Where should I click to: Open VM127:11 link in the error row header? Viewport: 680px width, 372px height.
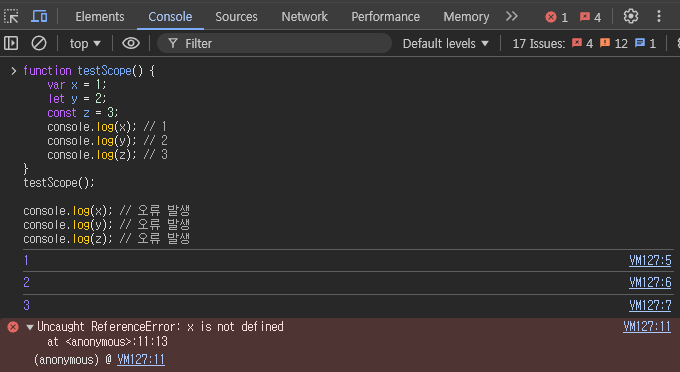(x=647, y=326)
